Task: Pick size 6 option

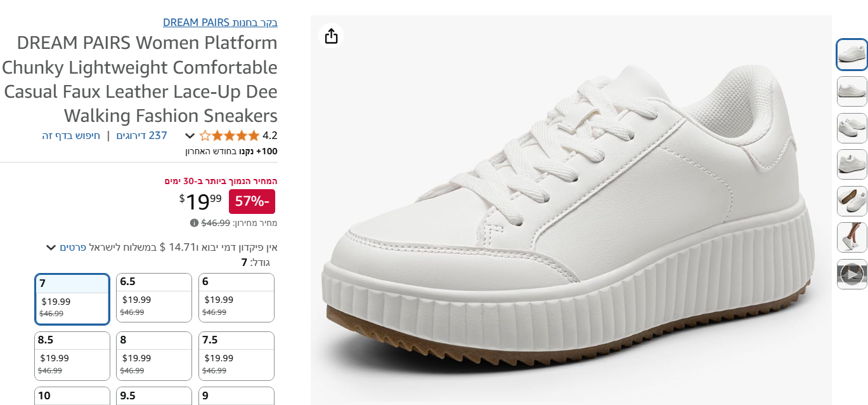Action: (236, 298)
